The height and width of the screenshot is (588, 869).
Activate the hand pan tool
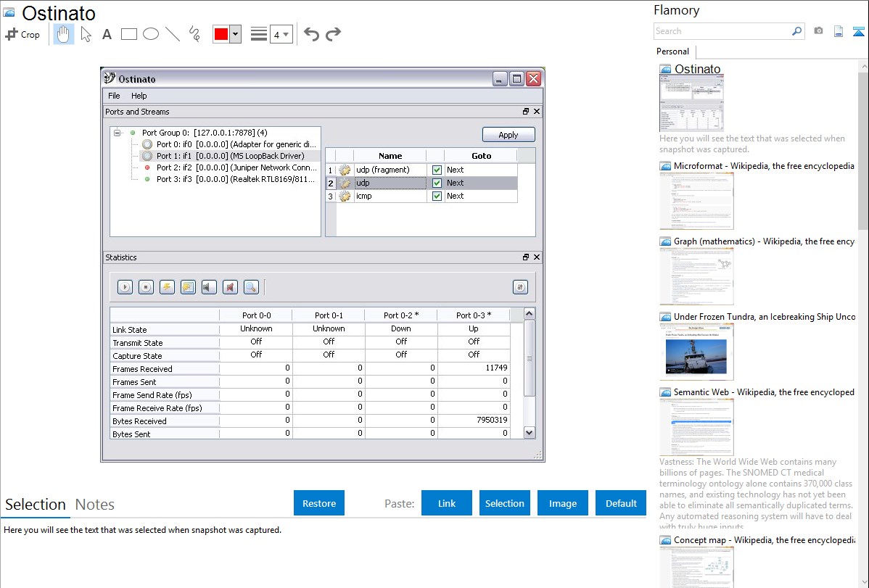point(63,34)
